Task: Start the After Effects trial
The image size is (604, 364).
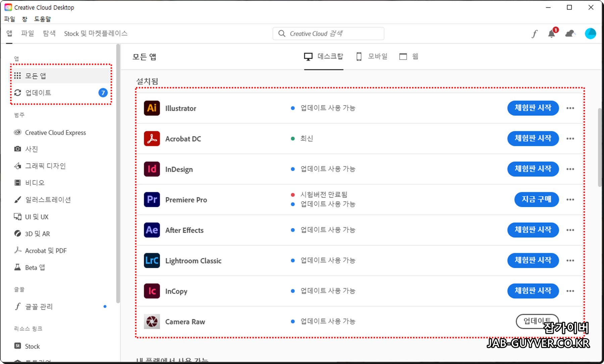Action: coord(533,230)
